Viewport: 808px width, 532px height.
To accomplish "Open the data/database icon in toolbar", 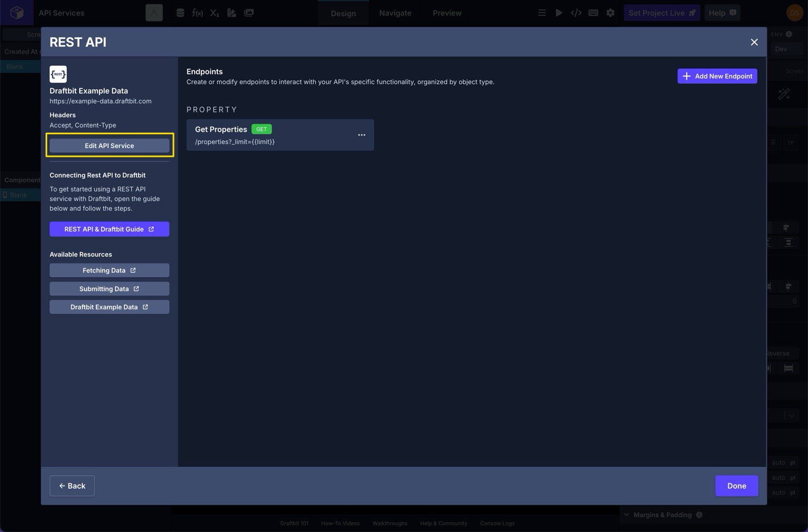I will [x=180, y=13].
